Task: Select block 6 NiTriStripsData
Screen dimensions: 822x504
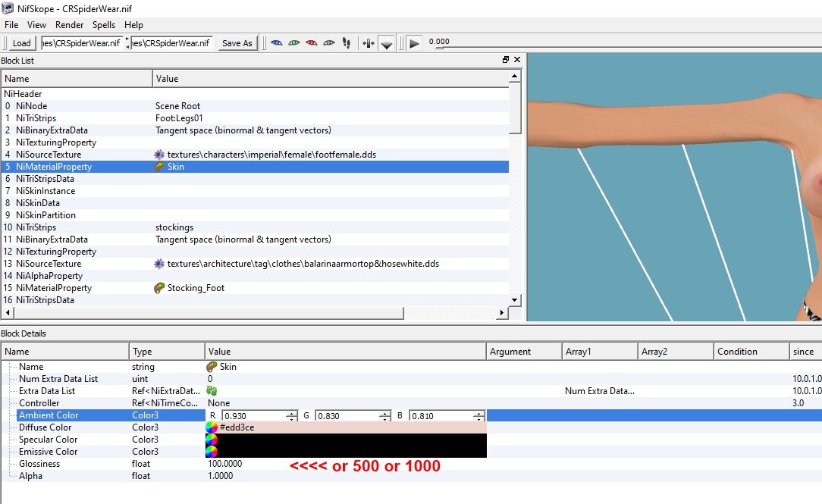Action: tap(255, 179)
